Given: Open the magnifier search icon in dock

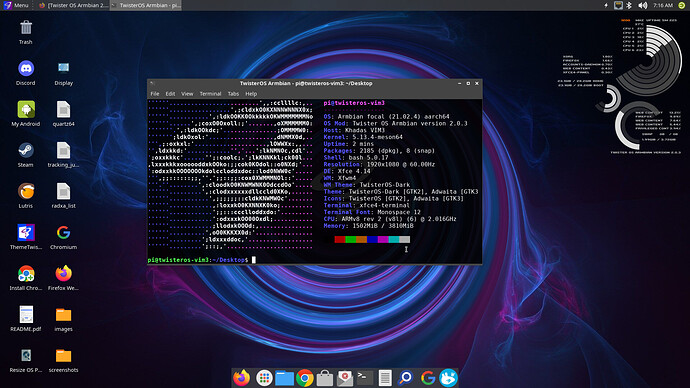Looking at the screenshot, I should [x=405, y=378].
